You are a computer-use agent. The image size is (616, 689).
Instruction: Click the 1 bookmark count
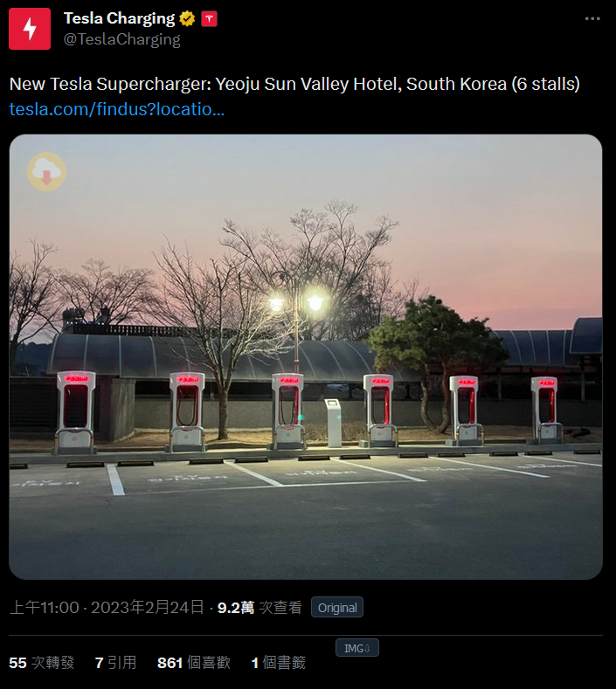(279, 663)
